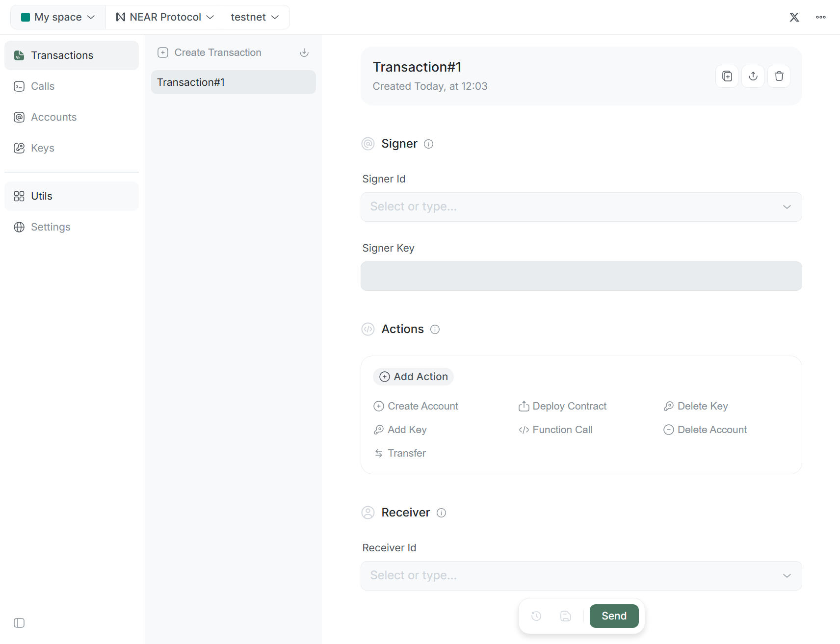Open the three-dot more options menu
The width and height of the screenshot is (840, 644).
pyautogui.click(x=820, y=17)
